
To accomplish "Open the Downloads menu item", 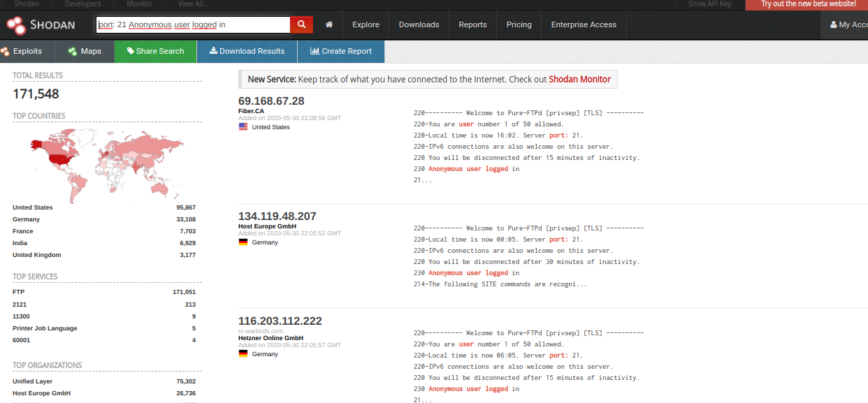I will tap(419, 24).
